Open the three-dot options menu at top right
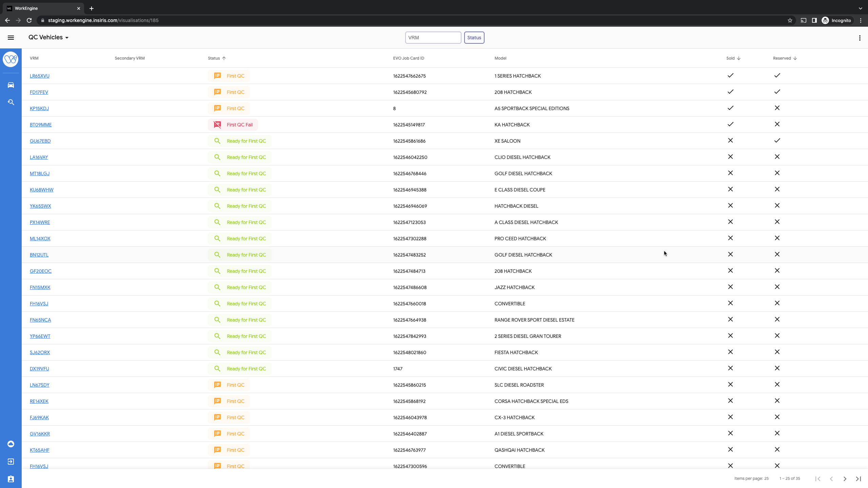The width and height of the screenshot is (868, 488). 860,38
